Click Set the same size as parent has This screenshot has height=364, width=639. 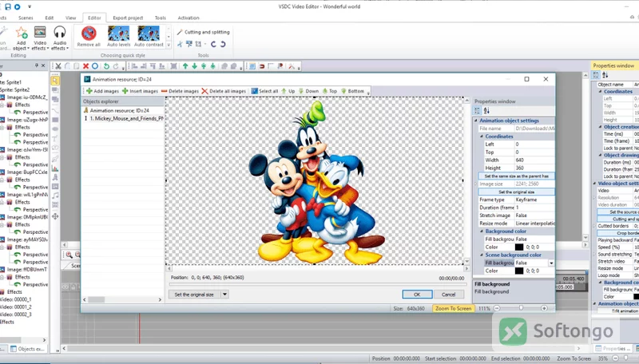pos(516,176)
